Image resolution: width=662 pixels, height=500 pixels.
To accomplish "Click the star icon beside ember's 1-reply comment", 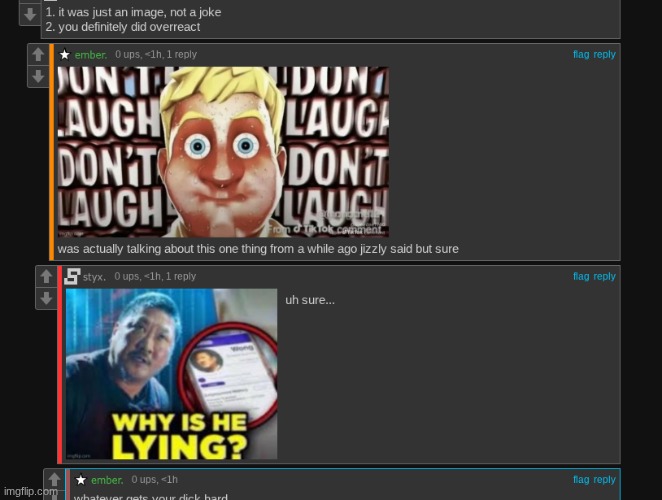I will 65,54.
